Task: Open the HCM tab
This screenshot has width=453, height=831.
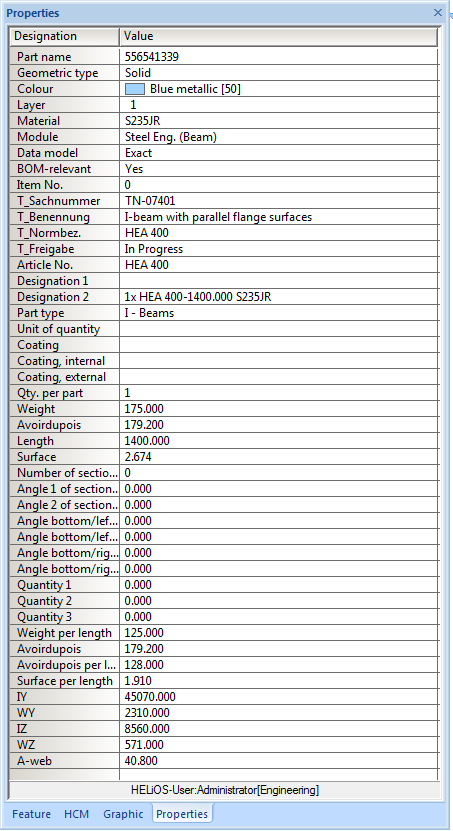Action: click(77, 814)
